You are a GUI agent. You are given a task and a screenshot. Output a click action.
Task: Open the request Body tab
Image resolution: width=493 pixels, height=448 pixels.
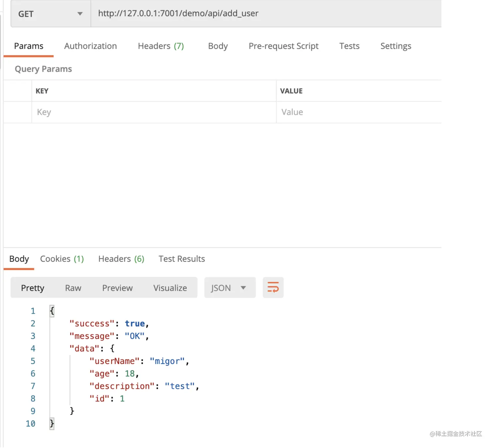pos(218,46)
